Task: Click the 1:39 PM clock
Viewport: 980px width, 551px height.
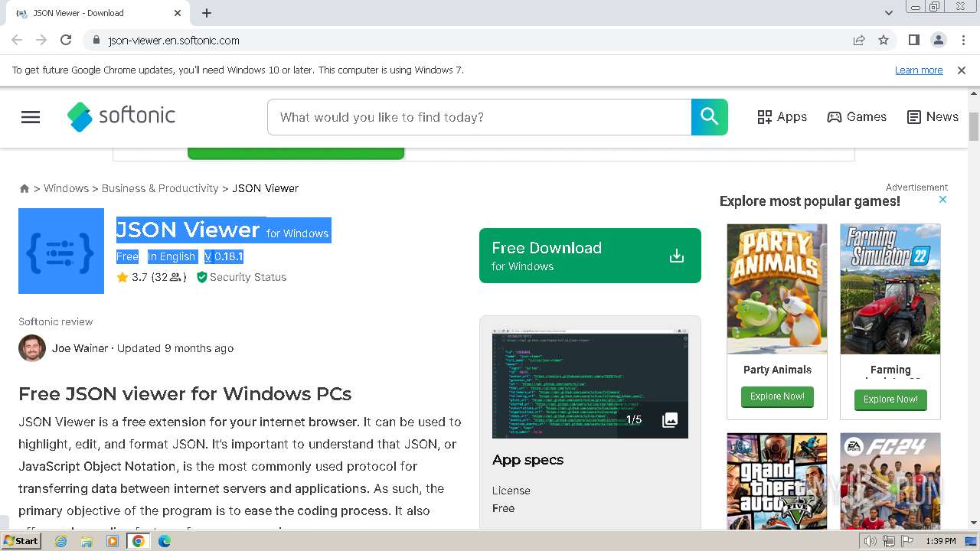Action: click(941, 541)
